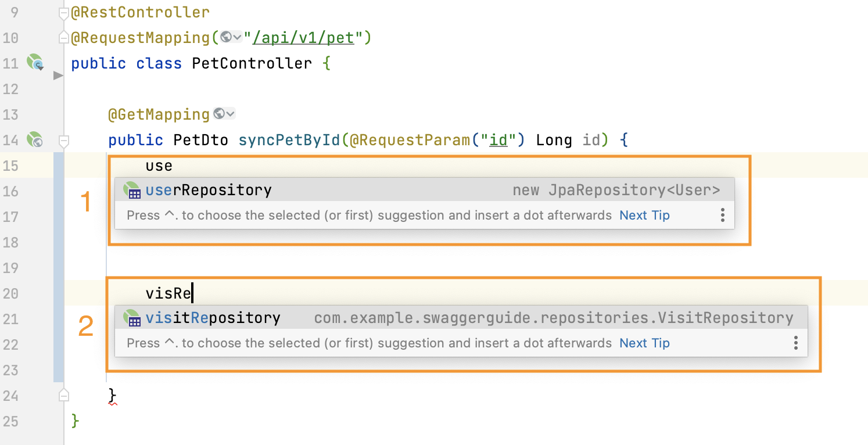This screenshot has width=868, height=445.
Task: Select the visitRepository completion entry
Action: (x=232, y=317)
